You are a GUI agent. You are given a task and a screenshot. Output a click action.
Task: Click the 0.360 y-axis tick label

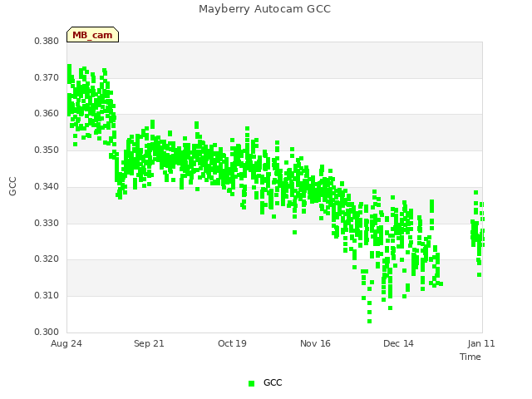coord(47,114)
